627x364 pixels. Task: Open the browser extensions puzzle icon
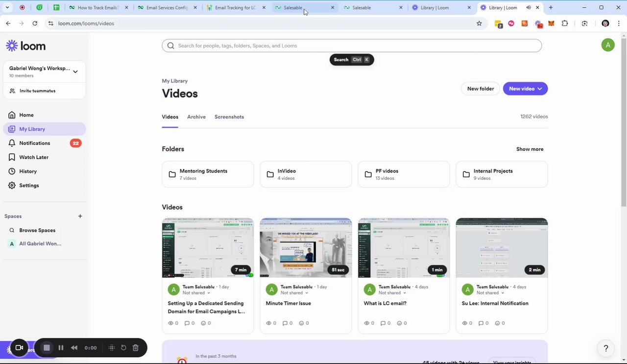point(564,24)
